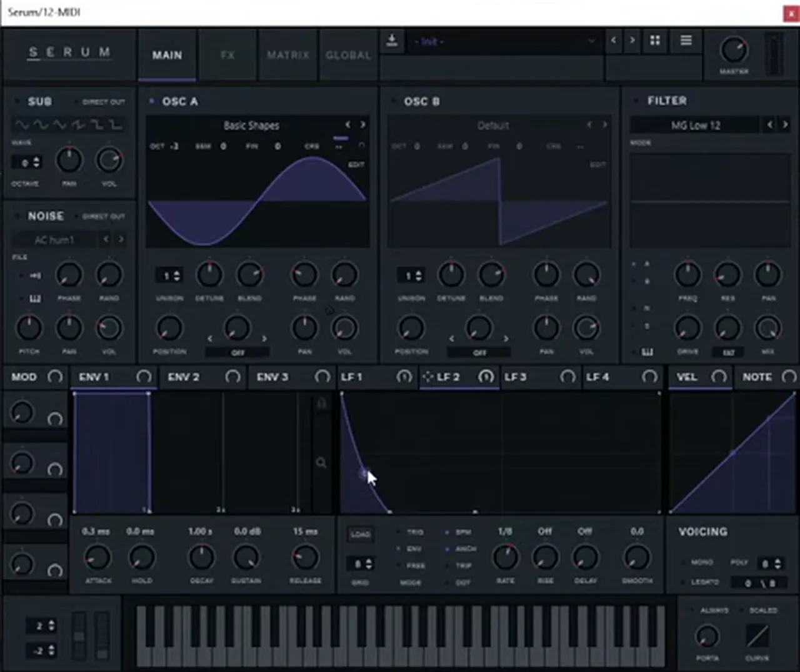Select previous noise sample arrow
Image resolution: width=800 pixels, height=672 pixels.
coord(106,239)
